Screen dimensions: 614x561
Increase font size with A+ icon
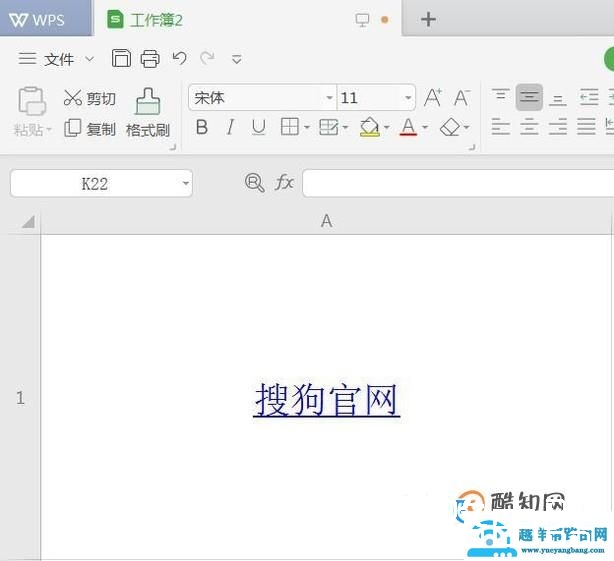pos(433,97)
